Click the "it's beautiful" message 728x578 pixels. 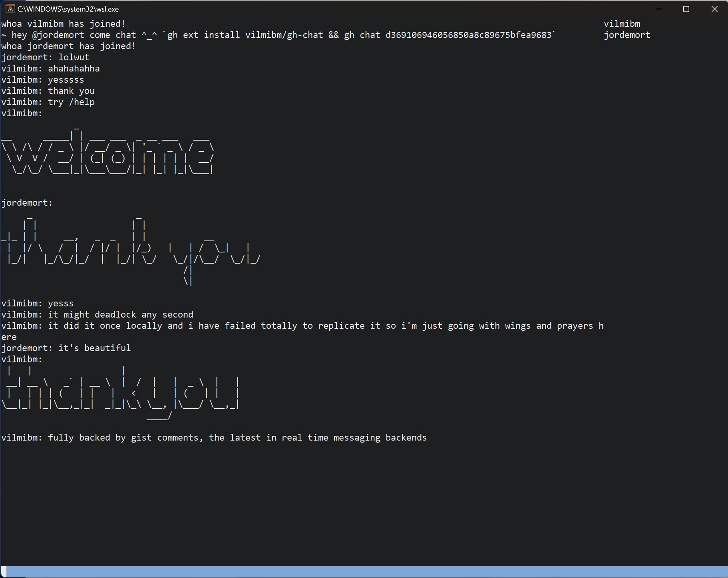pos(94,348)
